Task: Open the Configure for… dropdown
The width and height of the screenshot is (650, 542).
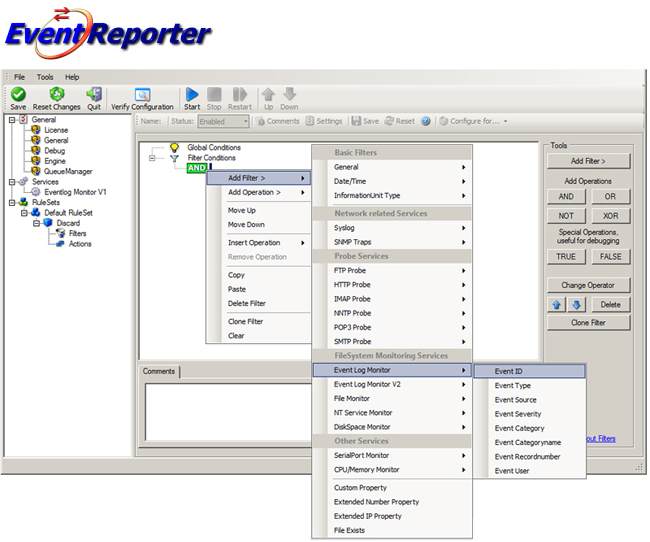Action: click(x=473, y=121)
